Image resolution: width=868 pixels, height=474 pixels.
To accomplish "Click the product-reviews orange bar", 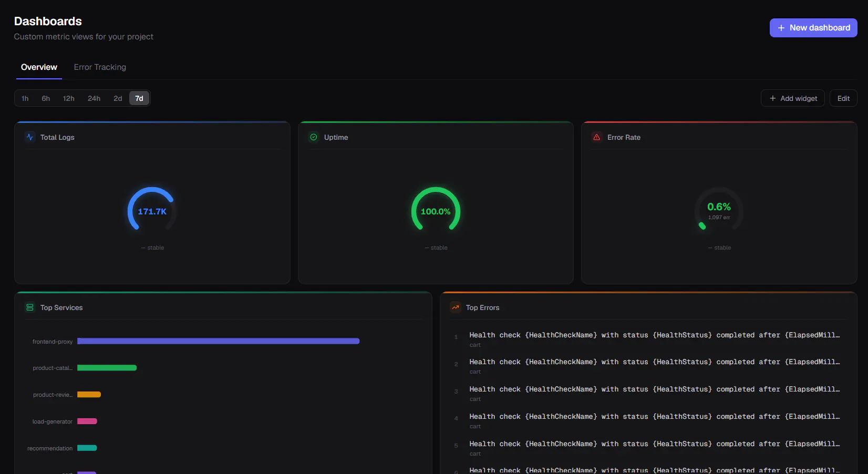I will click(x=89, y=395).
